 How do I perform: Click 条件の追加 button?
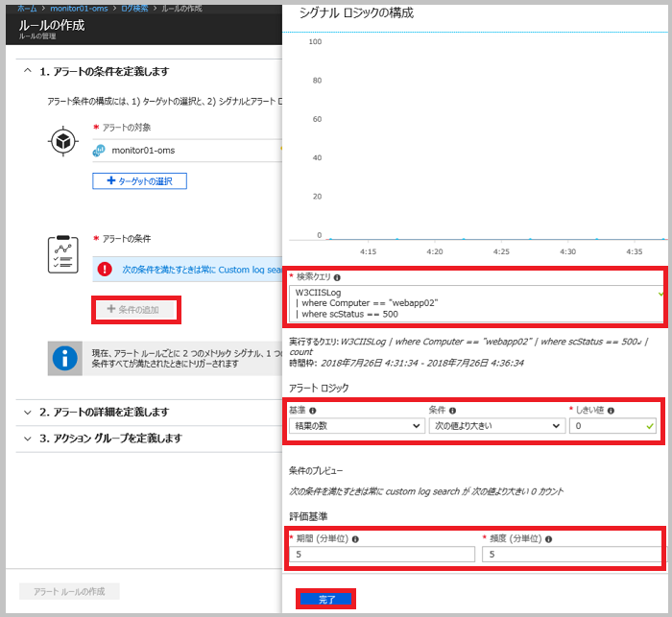point(136,309)
